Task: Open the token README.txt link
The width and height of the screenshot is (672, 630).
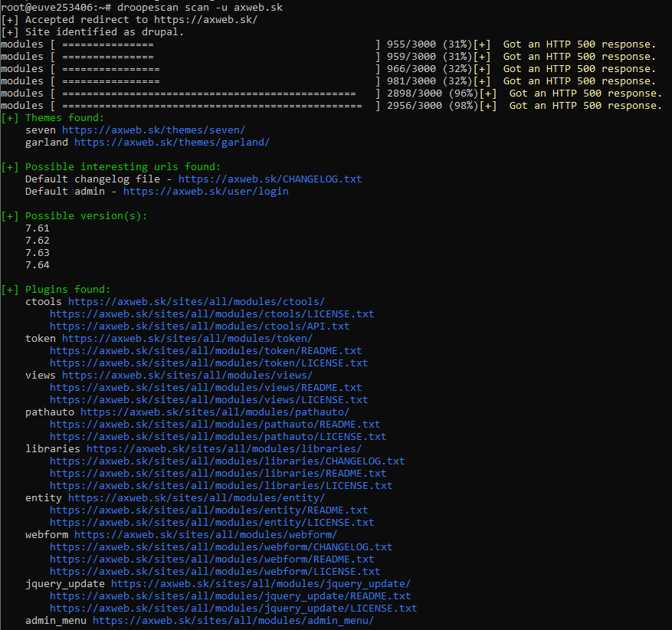Action: tap(205, 351)
